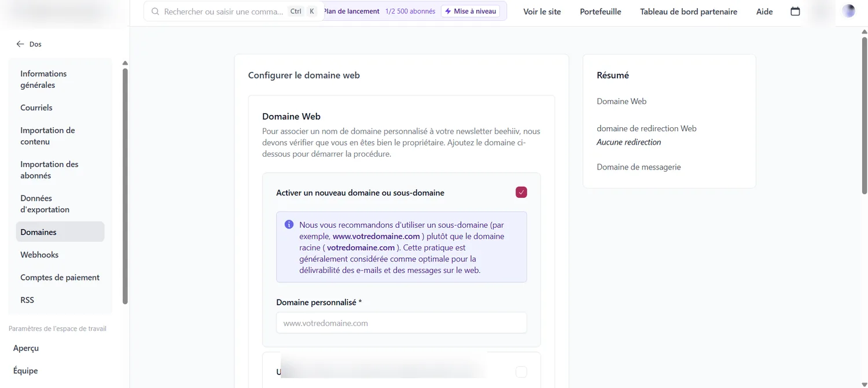Viewport: 868px width, 388px height.
Task: Click the back arrow beside Dos
Action: click(x=20, y=44)
